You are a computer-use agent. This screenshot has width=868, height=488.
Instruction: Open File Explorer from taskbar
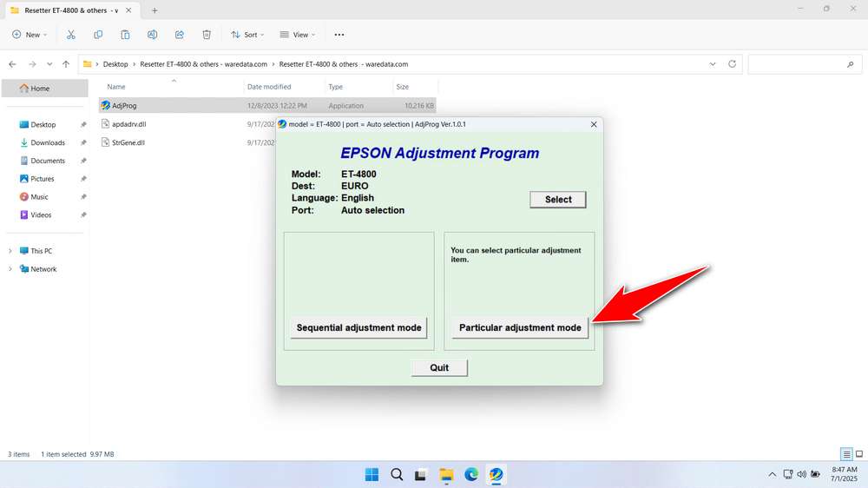coord(446,474)
